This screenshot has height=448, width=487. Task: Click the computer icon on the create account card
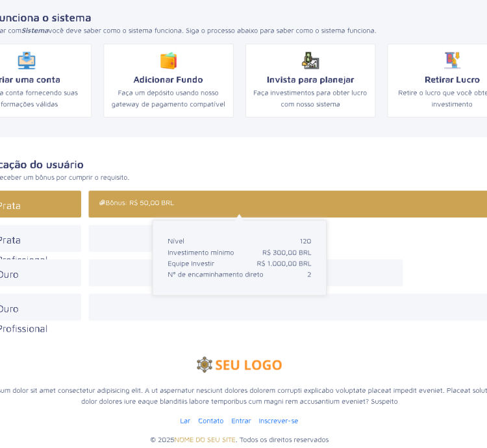tap(26, 60)
